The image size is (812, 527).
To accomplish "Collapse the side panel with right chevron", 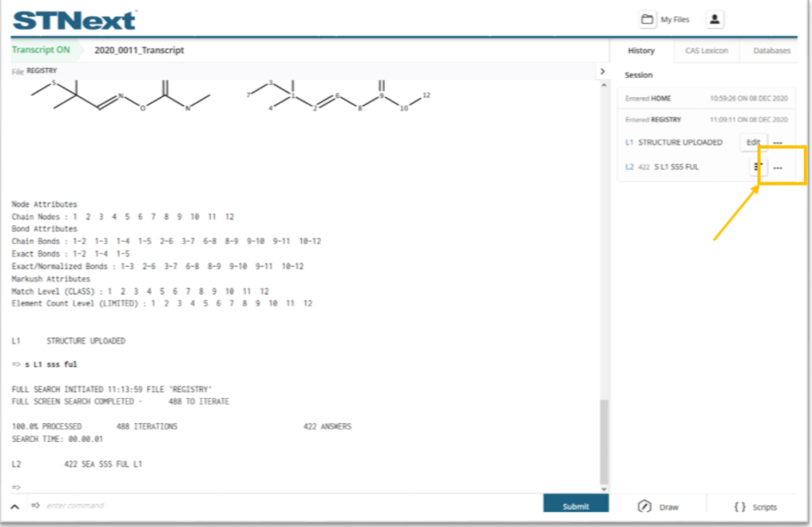I will pos(602,71).
